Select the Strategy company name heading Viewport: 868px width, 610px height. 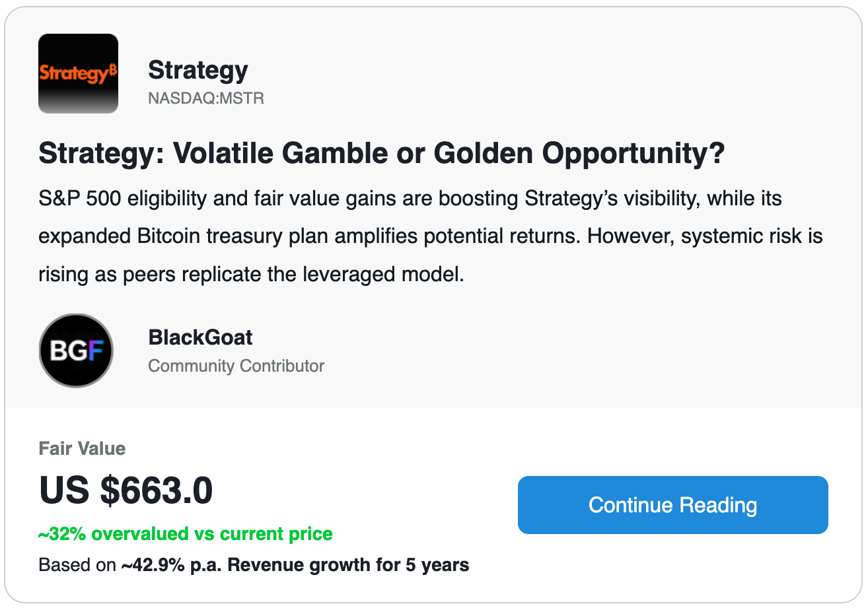[198, 69]
